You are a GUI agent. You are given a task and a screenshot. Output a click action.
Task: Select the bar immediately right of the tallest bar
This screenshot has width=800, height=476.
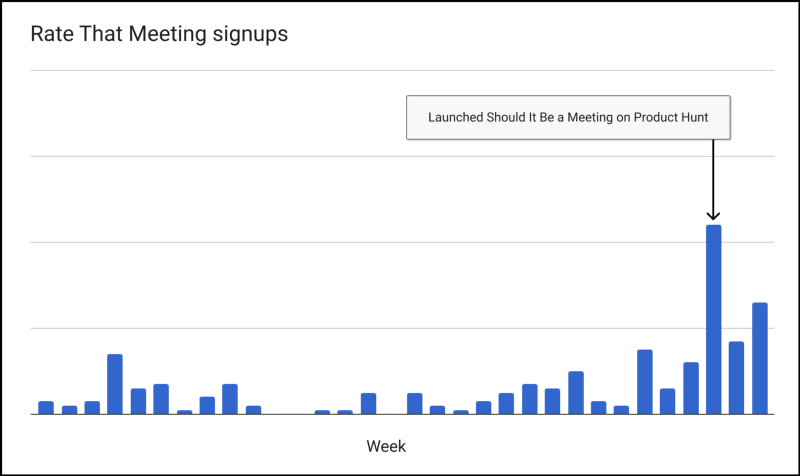click(x=737, y=378)
